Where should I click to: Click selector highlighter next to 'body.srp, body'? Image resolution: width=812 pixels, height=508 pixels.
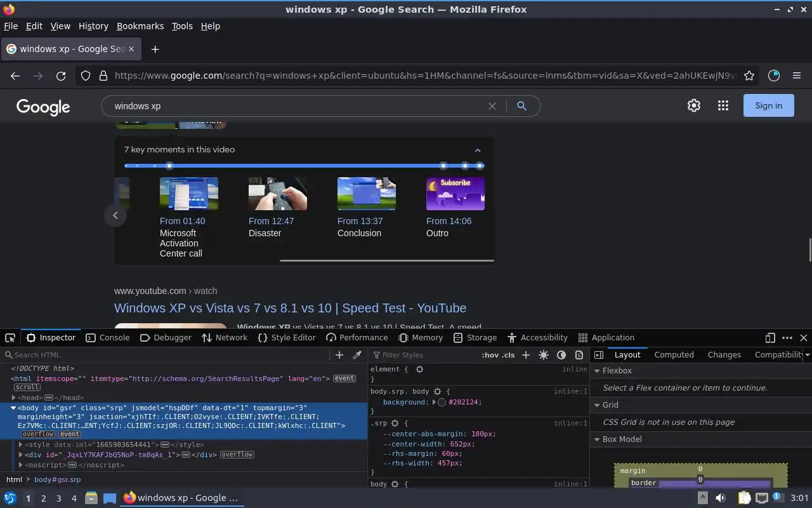point(437,392)
